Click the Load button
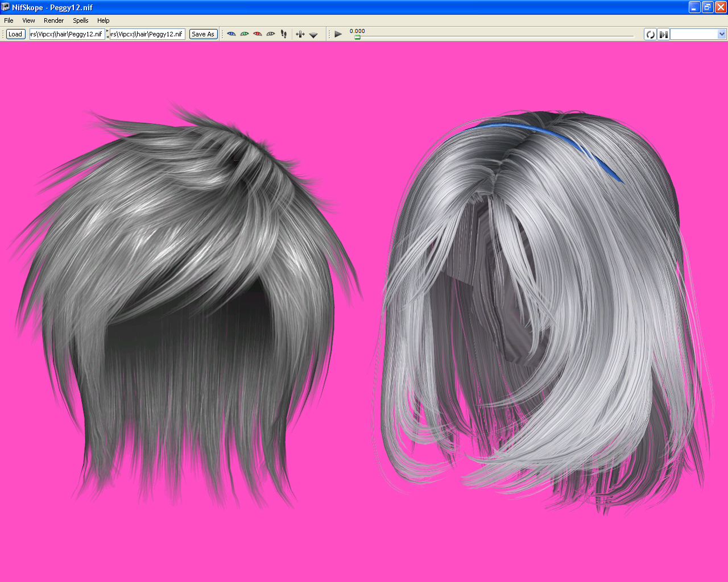This screenshot has width=728, height=582. (15, 34)
